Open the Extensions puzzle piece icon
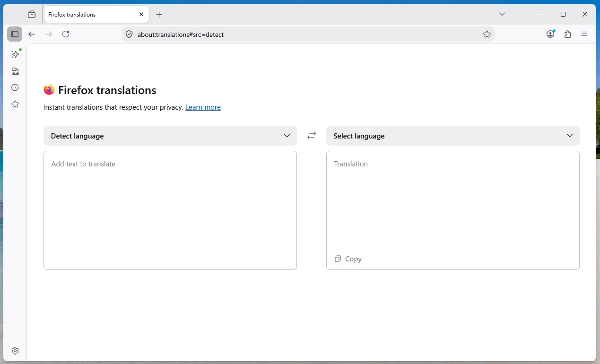Screen dimensions: 600x364 pyautogui.click(x=567, y=34)
